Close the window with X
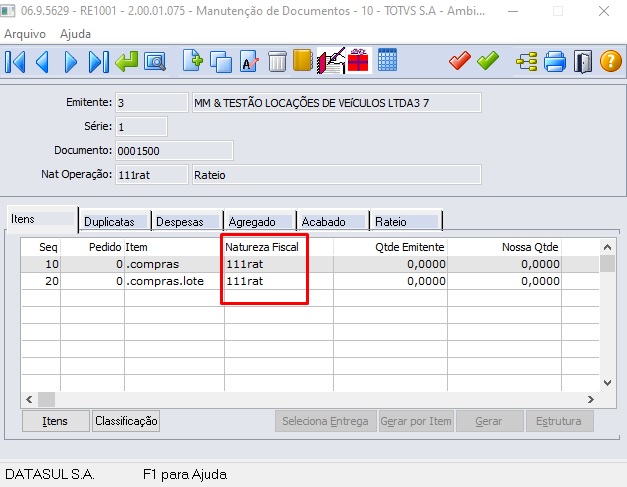The image size is (627, 487). [x=604, y=11]
